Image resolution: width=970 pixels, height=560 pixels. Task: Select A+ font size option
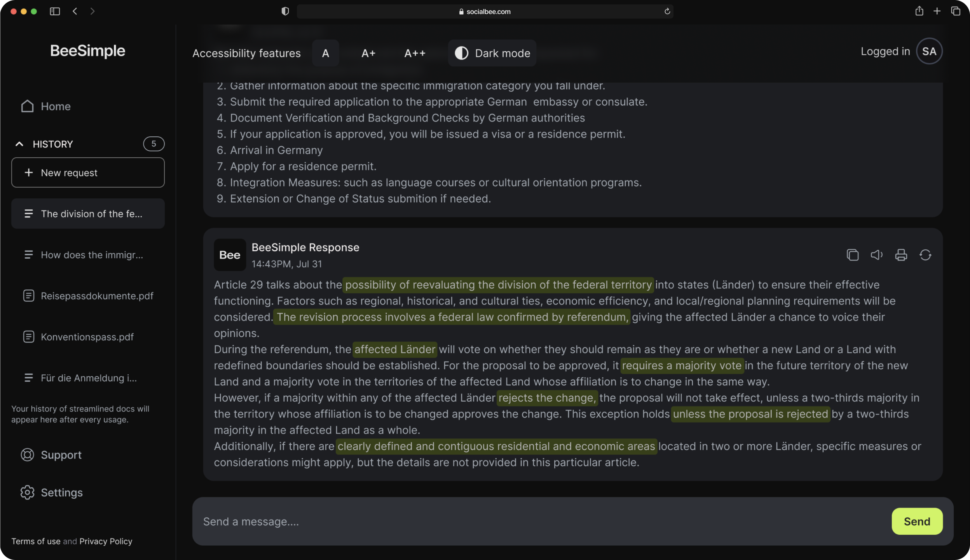click(x=368, y=53)
